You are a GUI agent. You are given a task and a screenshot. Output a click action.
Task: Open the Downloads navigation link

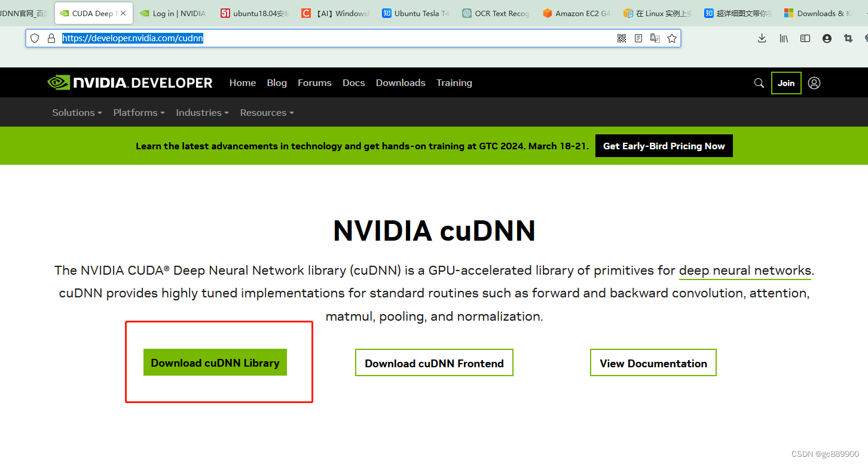(x=401, y=83)
